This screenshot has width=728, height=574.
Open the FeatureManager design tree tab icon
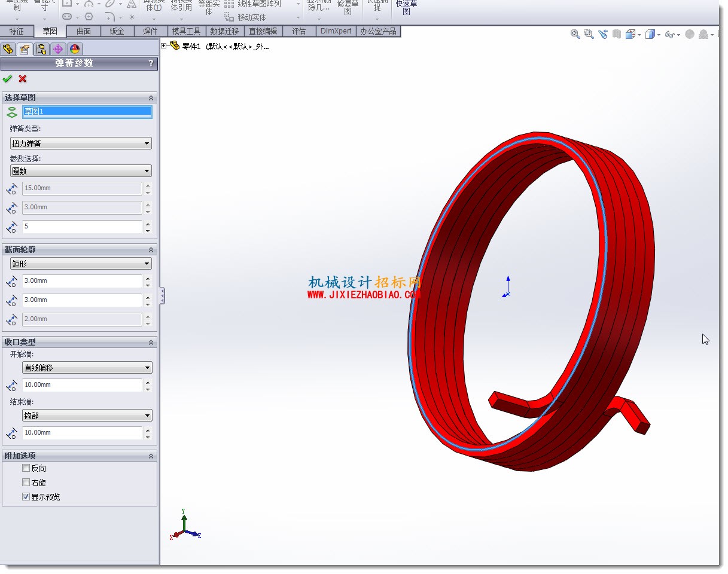click(8, 49)
